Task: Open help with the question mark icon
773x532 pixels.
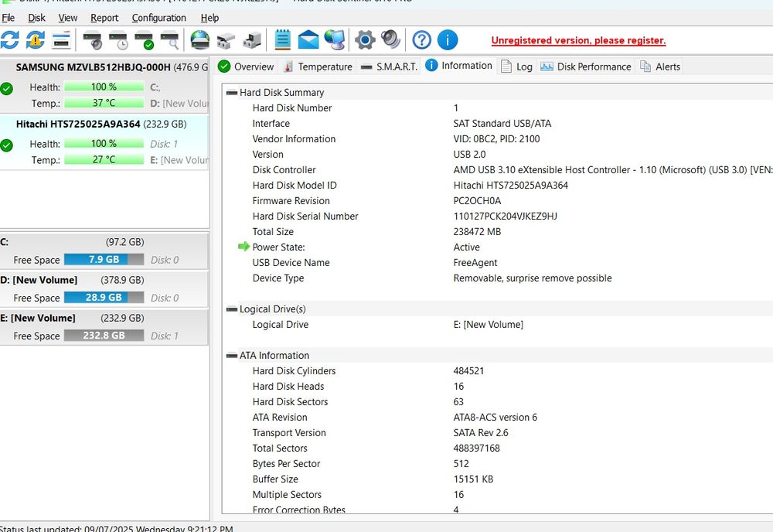Action: [x=421, y=40]
